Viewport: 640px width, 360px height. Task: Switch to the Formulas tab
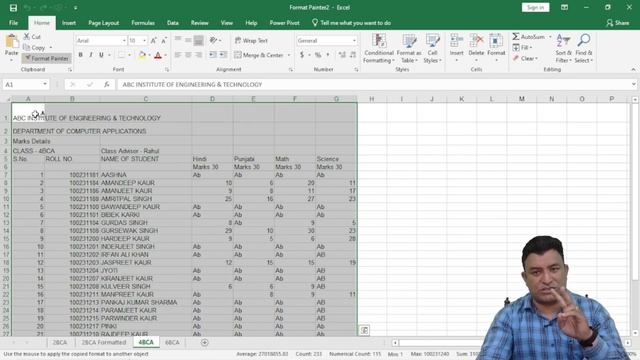click(x=143, y=23)
